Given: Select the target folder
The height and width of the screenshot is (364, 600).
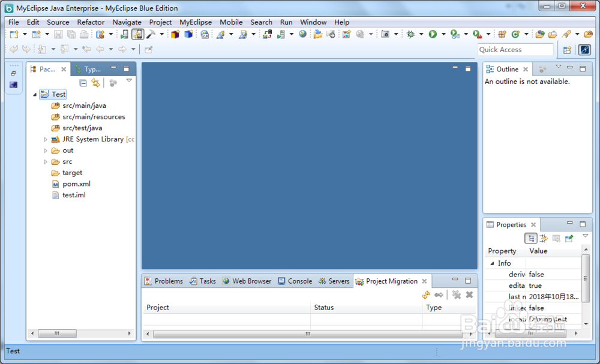Looking at the screenshot, I should [73, 173].
